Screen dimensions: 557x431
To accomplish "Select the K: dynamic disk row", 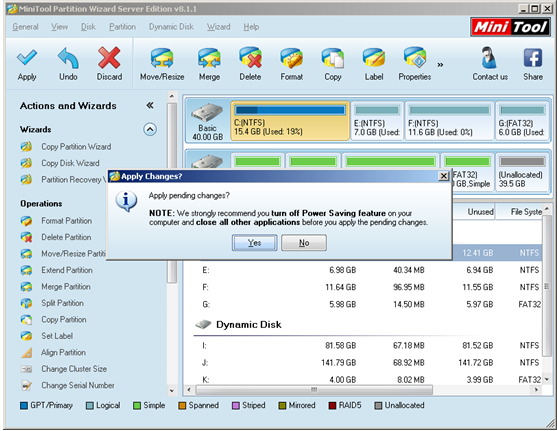I will coord(368,379).
